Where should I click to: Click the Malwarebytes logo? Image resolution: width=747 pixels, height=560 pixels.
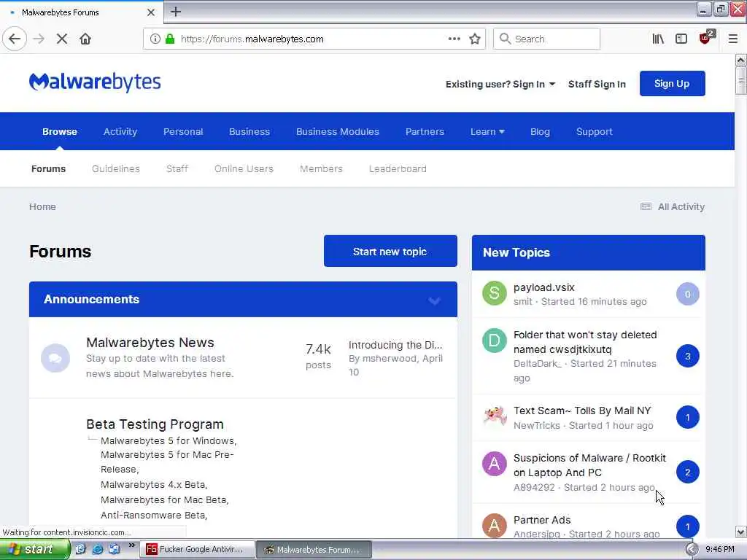[95, 82]
